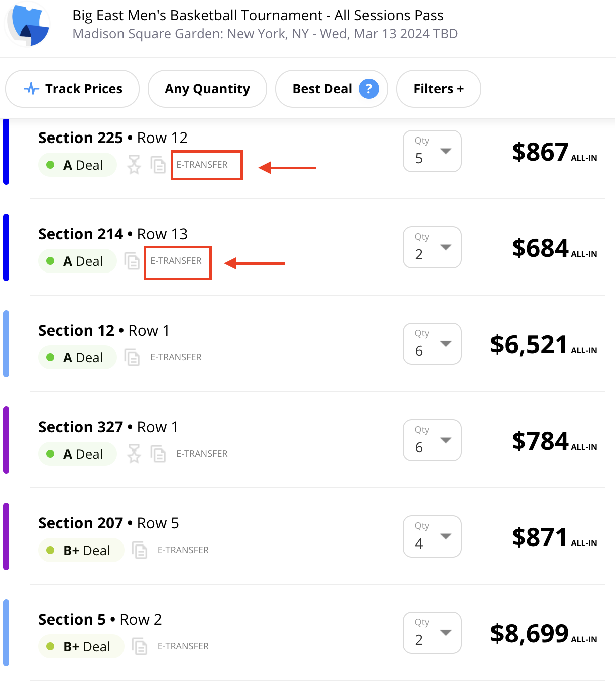Expand quantity selector for Section 327
Viewport: 616px width, 681px height.
(x=432, y=440)
